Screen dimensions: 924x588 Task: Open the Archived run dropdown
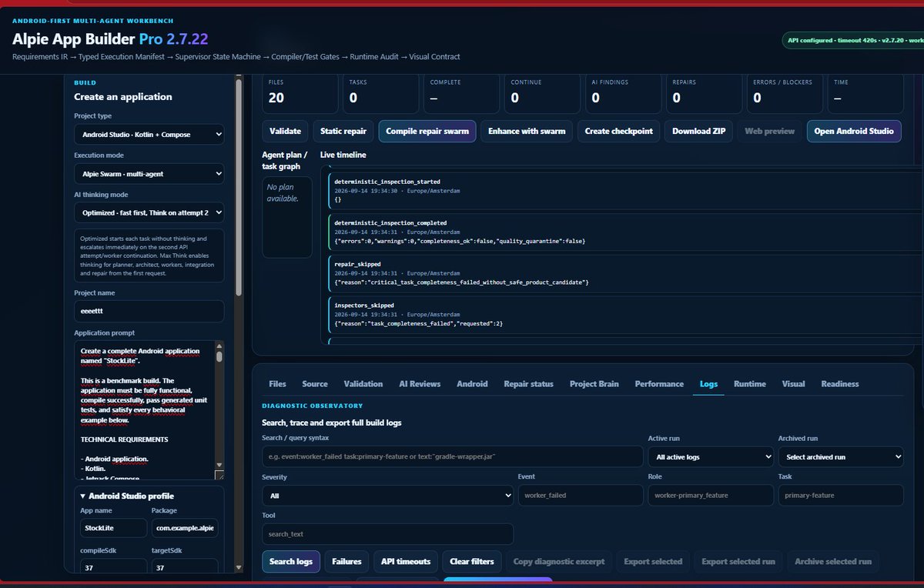pos(840,456)
